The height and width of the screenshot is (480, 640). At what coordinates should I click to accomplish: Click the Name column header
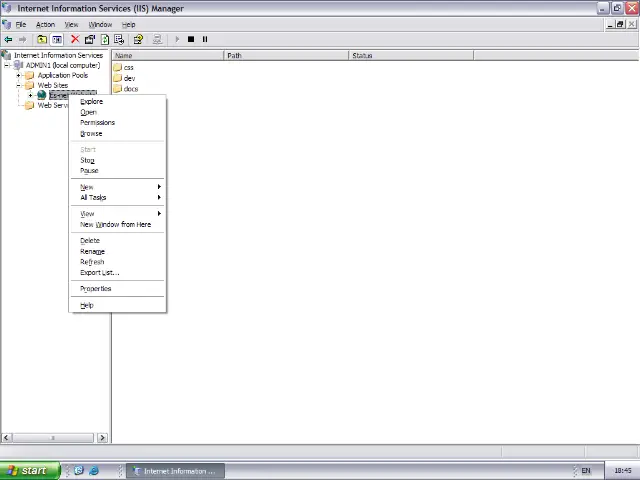click(168, 55)
